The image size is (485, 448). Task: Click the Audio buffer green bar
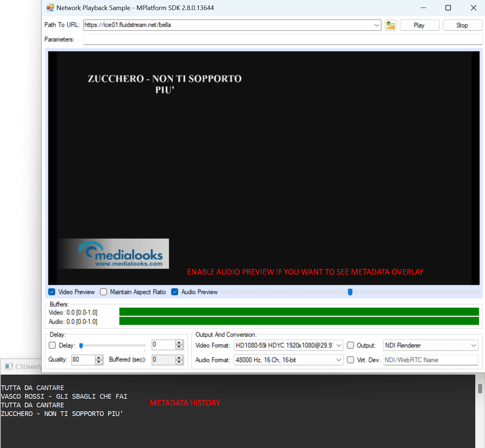point(299,321)
